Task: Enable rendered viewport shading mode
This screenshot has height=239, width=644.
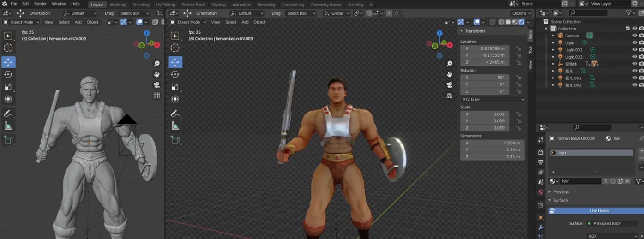Action: click(x=522, y=22)
